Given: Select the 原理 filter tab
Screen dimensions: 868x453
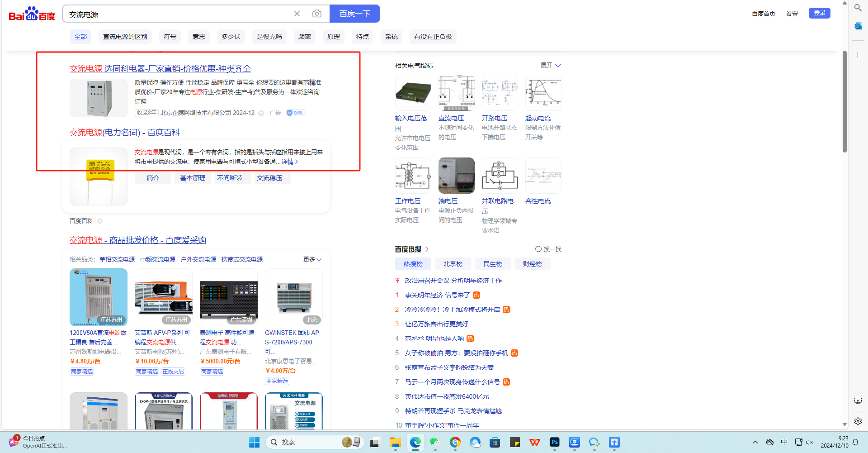Looking at the screenshot, I should point(334,37).
